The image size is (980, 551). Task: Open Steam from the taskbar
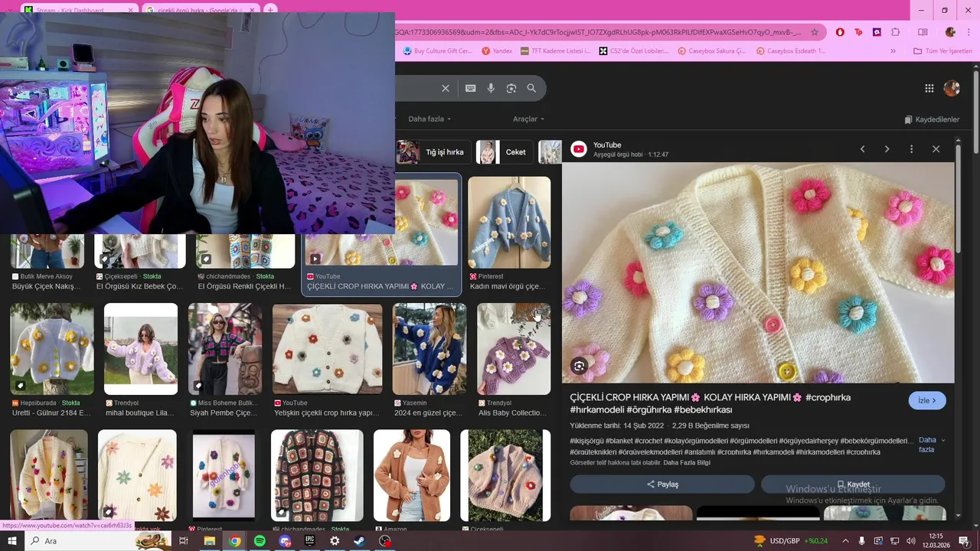[x=359, y=541]
